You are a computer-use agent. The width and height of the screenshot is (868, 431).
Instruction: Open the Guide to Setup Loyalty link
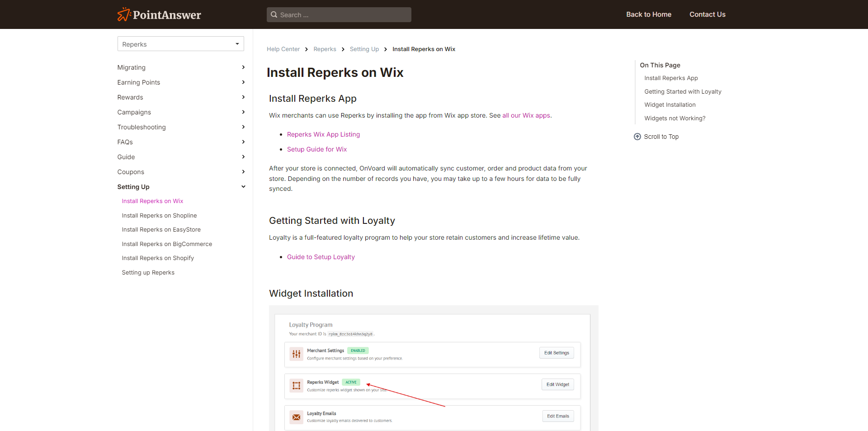pos(321,257)
